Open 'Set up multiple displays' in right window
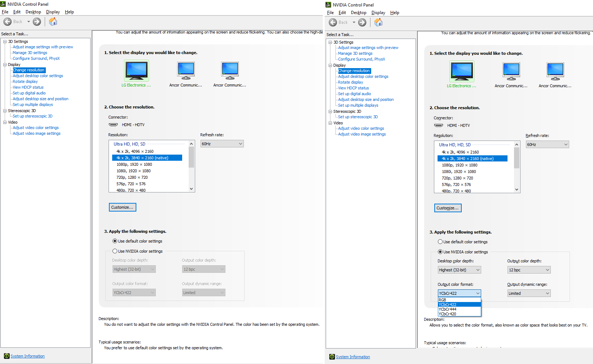The image size is (593, 364). [x=358, y=105]
